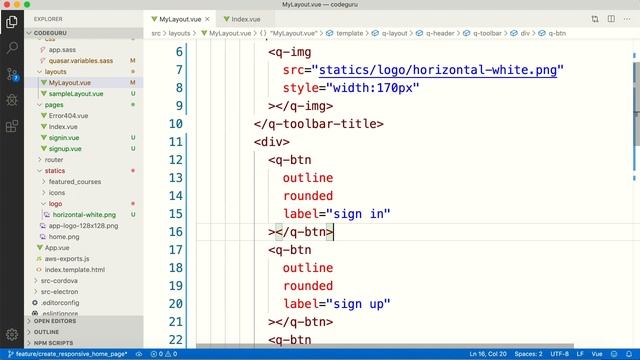Collapse the statics folder
640x360 pixels.
pyautogui.click(x=84, y=171)
